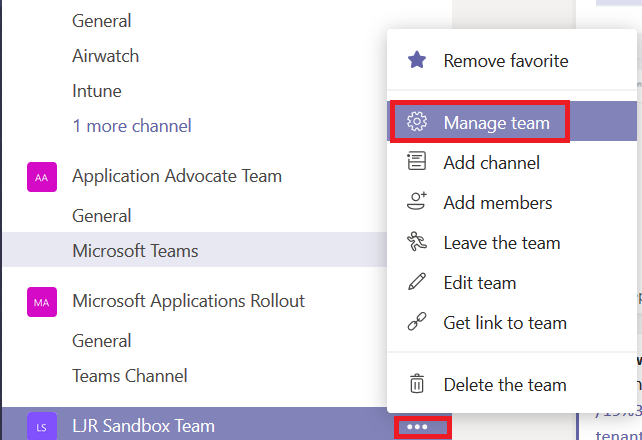Image resolution: width=642 pixels, height=440 pixels.
Task: Click the LS team avatar
Action: click(42, 426)
